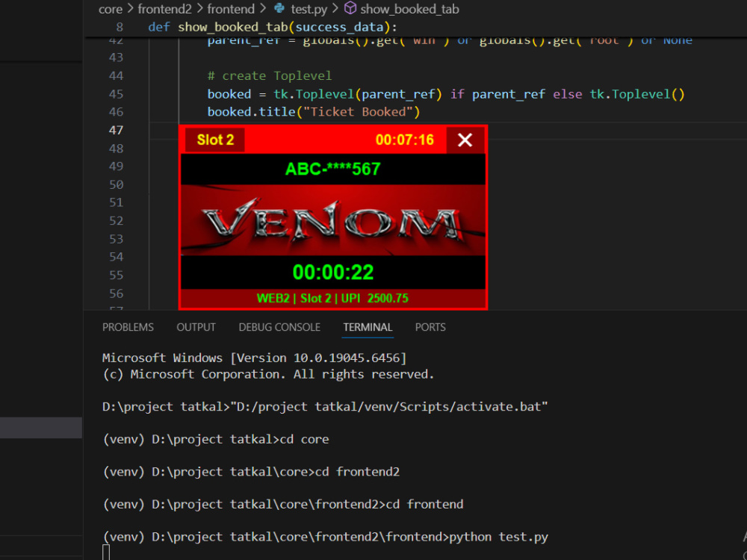Click the ABC-****567 text in popup
The height and width of the screenshot is (560, 747).
pos(332,169)
